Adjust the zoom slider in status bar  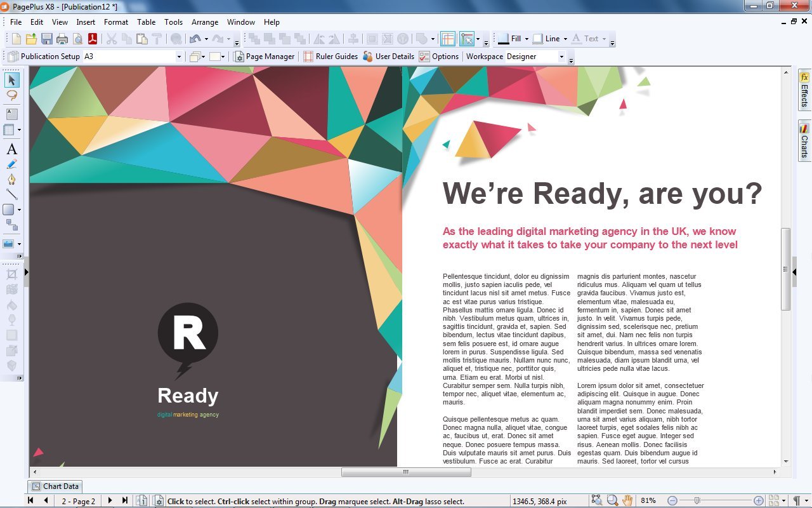(x=697, y=500)
